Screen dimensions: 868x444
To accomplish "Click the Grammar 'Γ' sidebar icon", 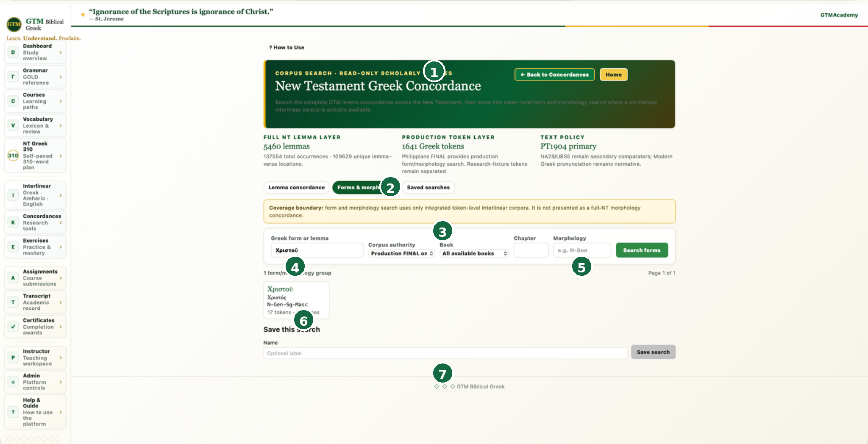I will [13, 77].
